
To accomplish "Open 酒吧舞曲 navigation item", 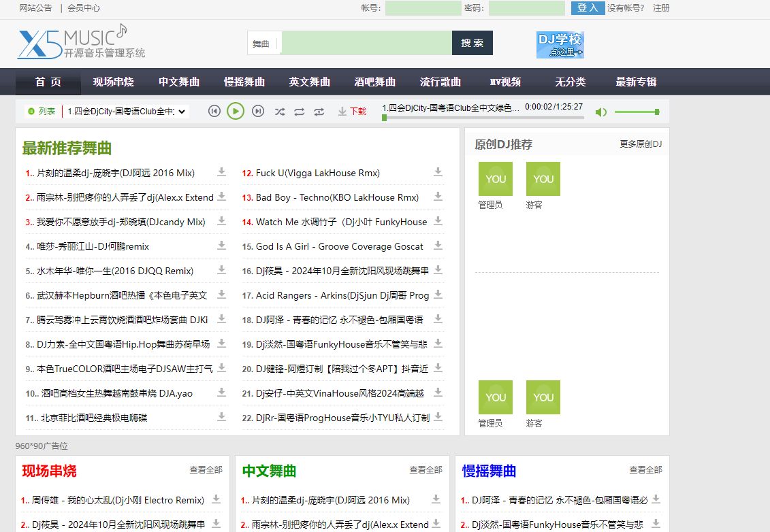I will (x=374, y=82).
